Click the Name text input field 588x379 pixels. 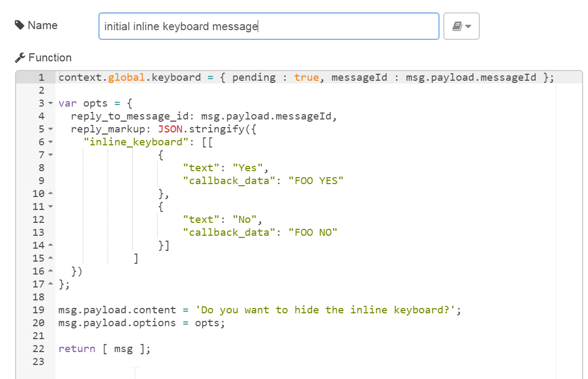coord(268,26)
